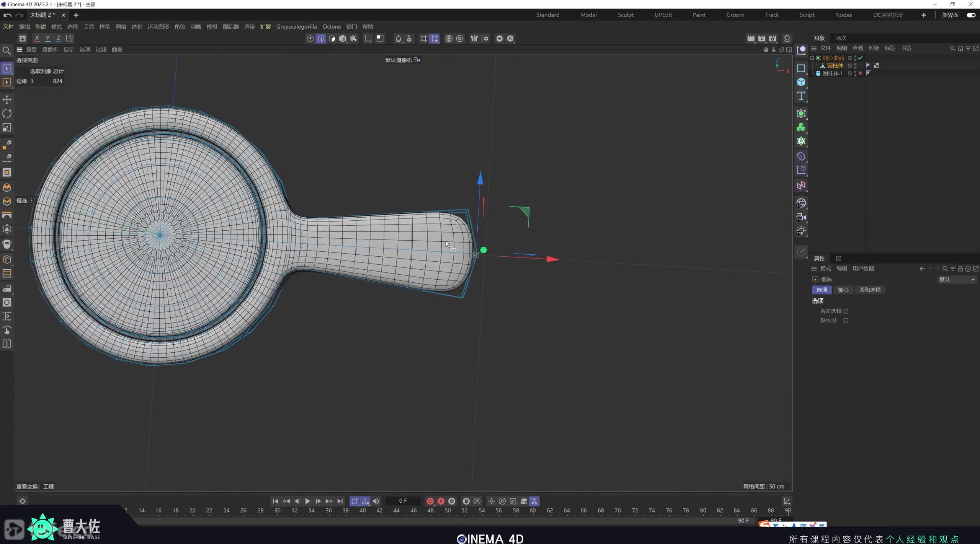Switch to the Sculpt layout tab
Image resolution: width=980 pixels, height=544 pixels.
point(626,15)
